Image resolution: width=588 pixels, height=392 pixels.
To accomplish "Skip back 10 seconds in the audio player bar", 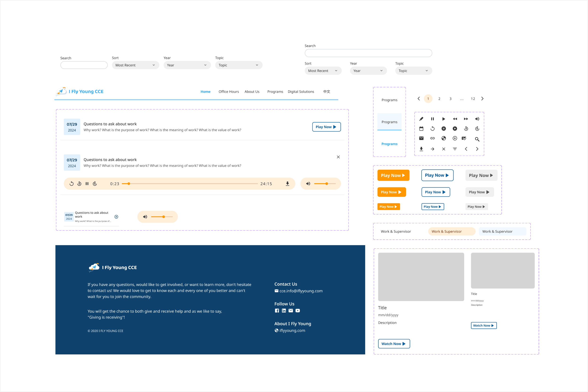I will point(79,184).
